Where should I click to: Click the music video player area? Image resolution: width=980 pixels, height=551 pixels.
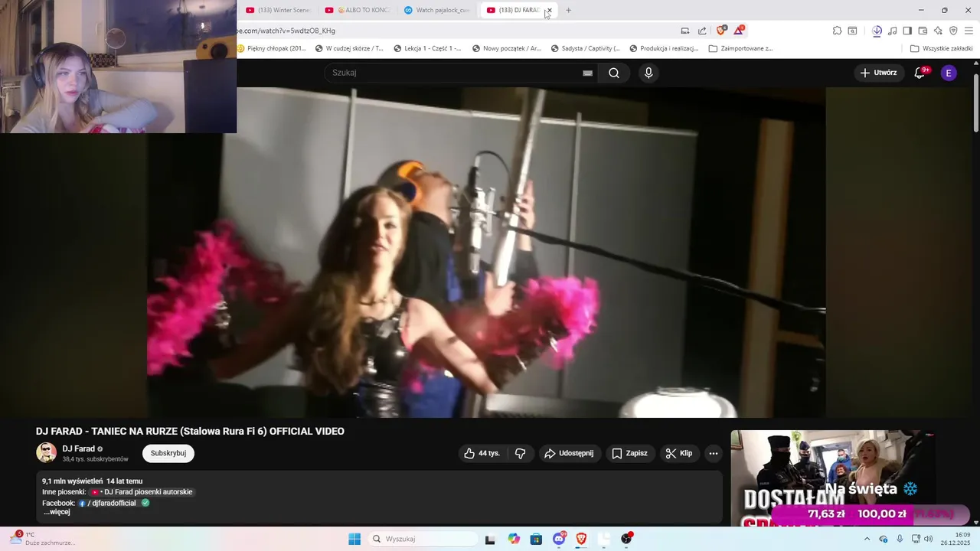point(486,253)
